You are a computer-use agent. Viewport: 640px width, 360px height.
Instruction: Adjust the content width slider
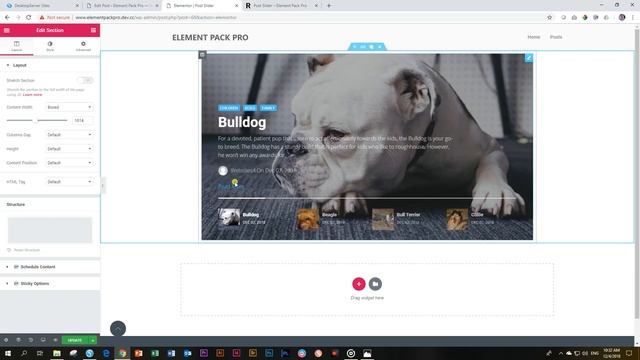click(x=37, y=120)
